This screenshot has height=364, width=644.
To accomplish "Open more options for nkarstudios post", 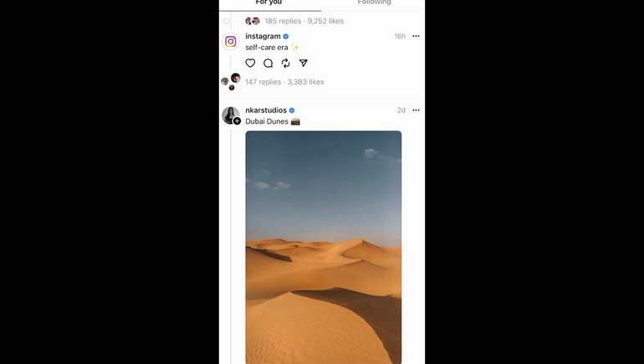I will click(416, 110).
